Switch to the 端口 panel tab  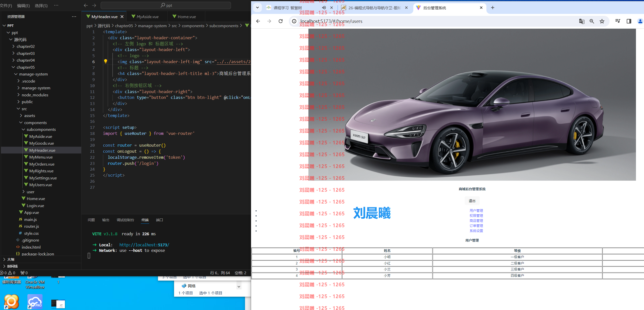click(159, 220)
